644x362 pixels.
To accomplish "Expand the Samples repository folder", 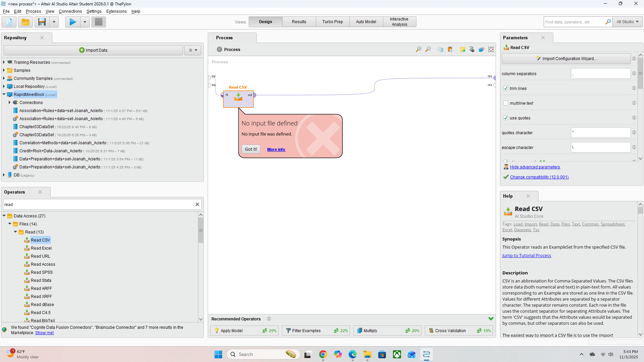I will pyautogui.click(x=3, y=70).
